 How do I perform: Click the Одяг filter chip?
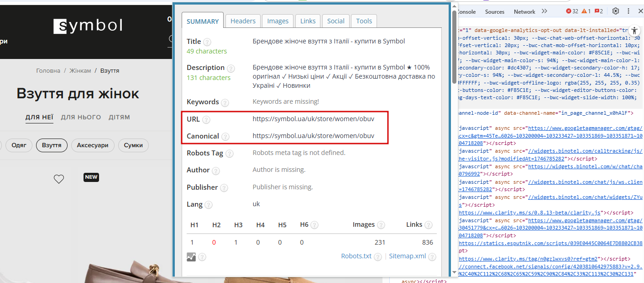[x=19, y=145]
